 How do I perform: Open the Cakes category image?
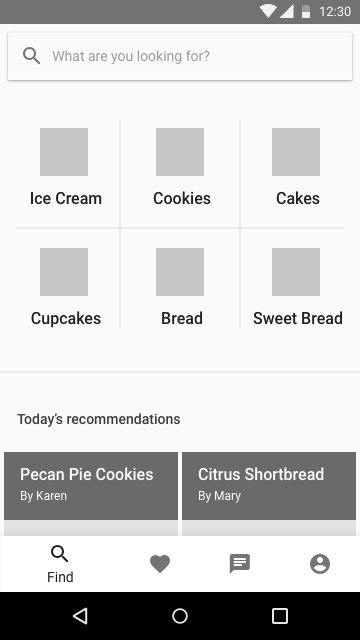pos(296,152)
